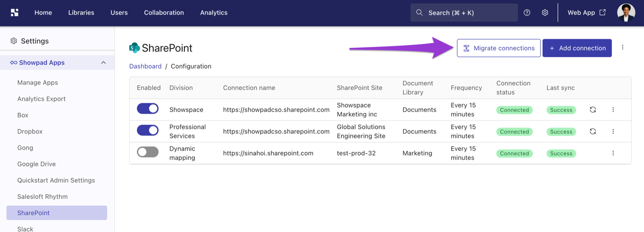Click the user profile avatar
Screen dimensions: 644x232
626,13
